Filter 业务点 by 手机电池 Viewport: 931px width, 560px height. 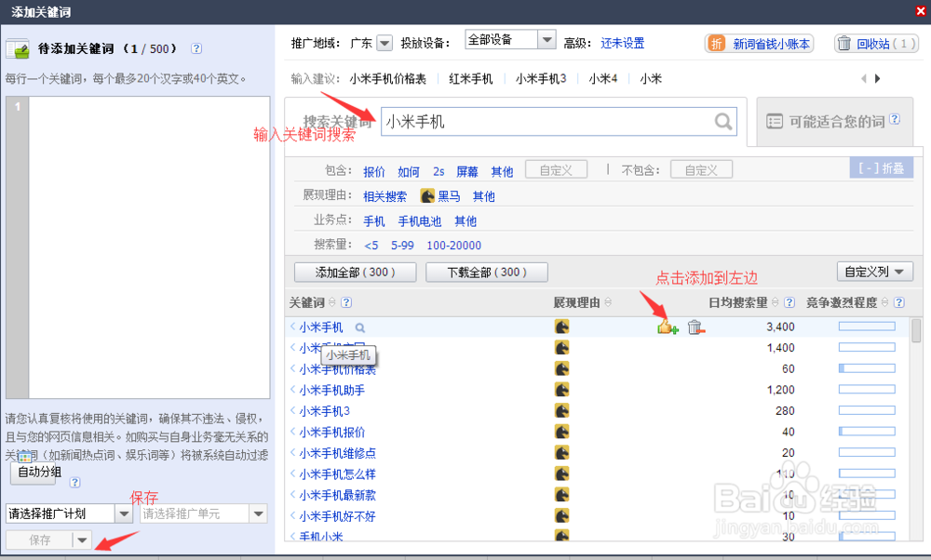[x=420, y=221]
